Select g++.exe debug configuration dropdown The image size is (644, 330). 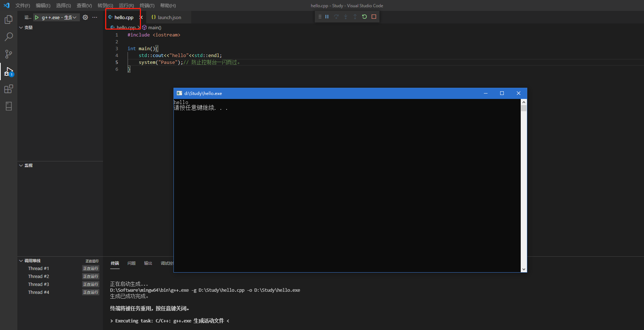coord(57,17)
